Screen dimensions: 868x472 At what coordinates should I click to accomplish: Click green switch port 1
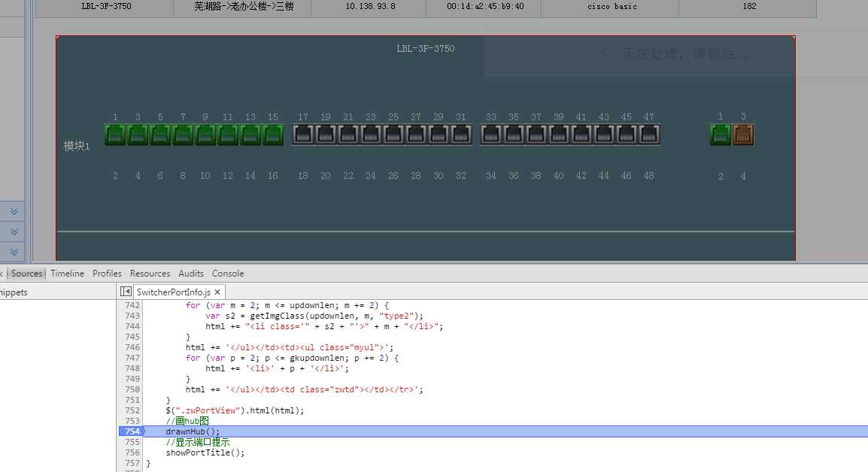pos(115,135)
